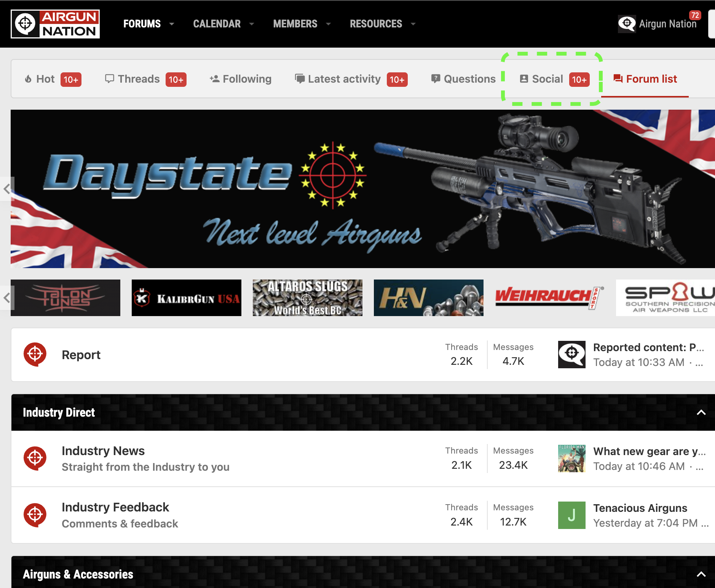The height and width of the screenshot is (588, 715).
Task: Open the Calendar menu
Action: [x=217, y=24]
